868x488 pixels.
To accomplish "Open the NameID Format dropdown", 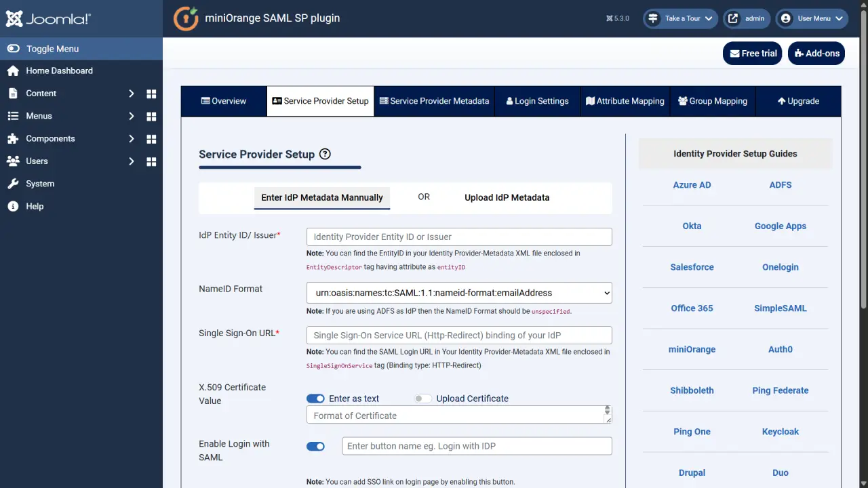I will 459,293.
